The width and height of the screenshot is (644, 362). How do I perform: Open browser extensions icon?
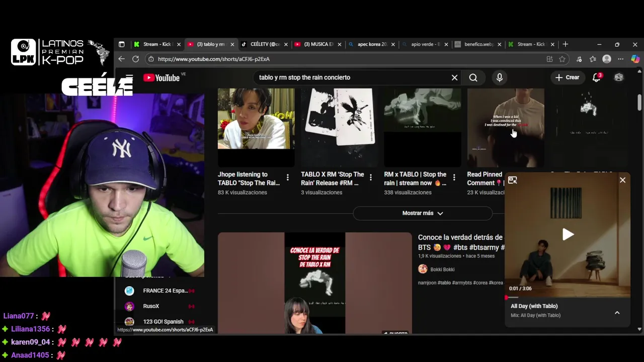pyautogui.click(x=579, y=59)
